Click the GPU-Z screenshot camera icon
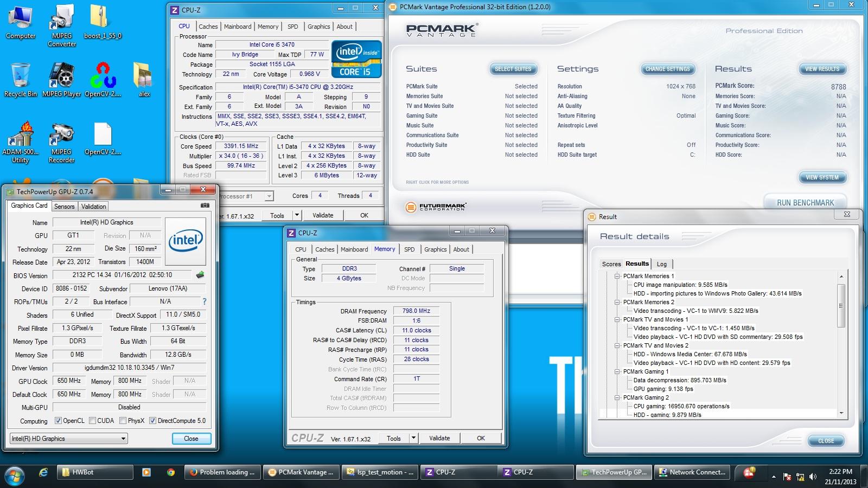868x488 pixels. pyautogui.click(x=205, y=206)
